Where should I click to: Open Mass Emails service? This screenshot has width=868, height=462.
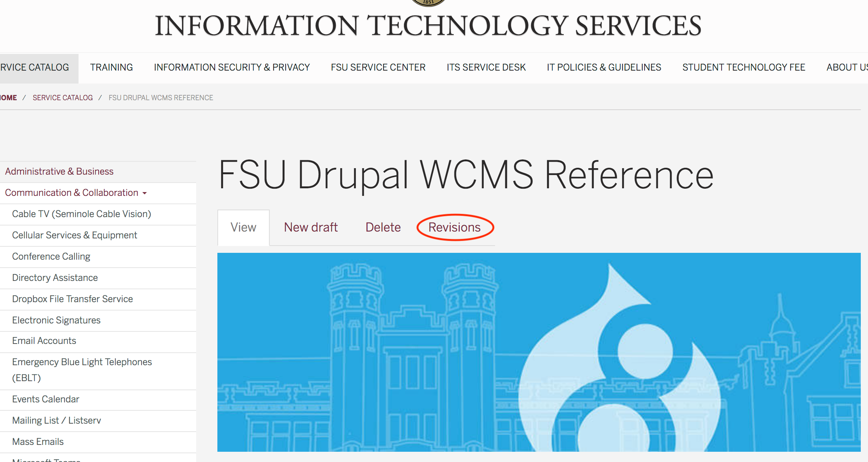[38, 442]
